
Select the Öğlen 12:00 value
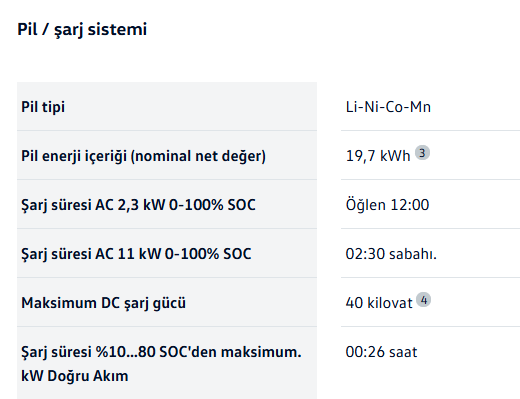click(387, 205)
